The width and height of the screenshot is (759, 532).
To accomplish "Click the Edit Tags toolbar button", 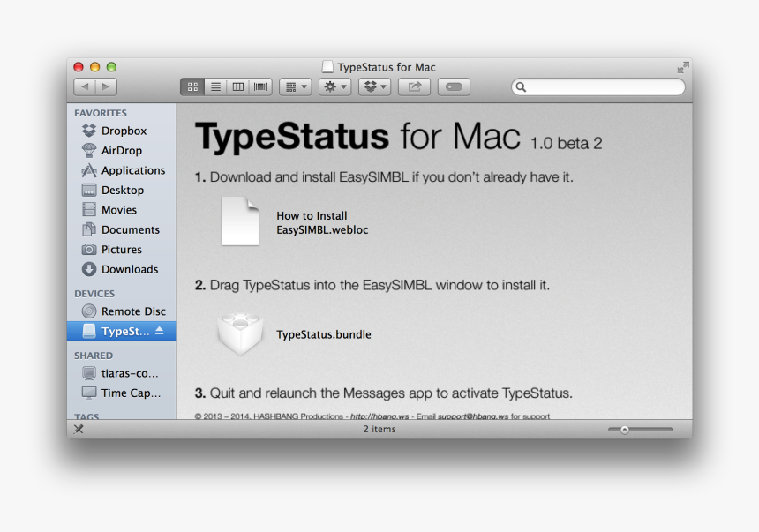I will pos(454,86).
